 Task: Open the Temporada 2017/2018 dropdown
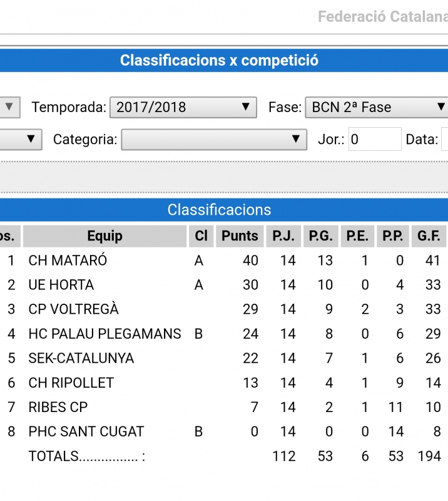183,107
